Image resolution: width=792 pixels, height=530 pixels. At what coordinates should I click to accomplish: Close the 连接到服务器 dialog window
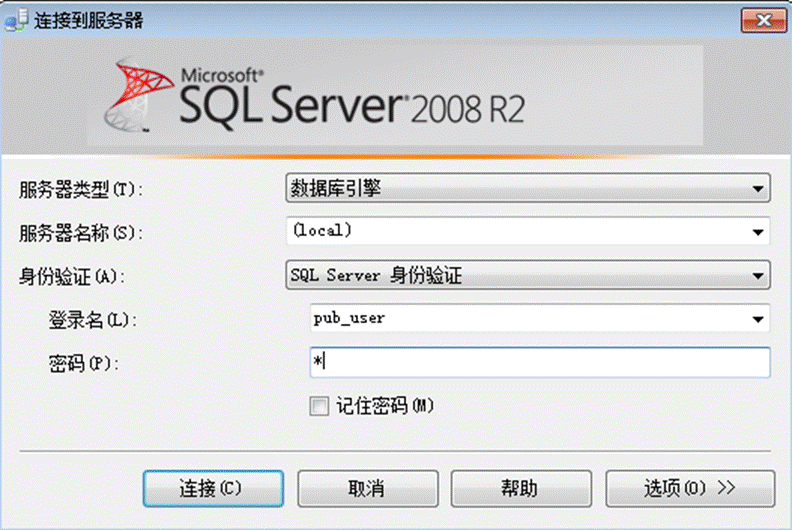(764, 20)
